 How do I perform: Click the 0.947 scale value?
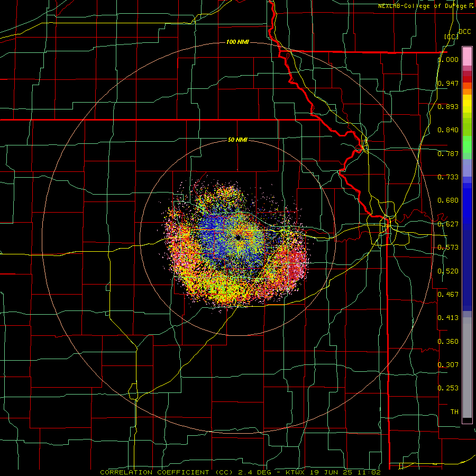[448, 83]
